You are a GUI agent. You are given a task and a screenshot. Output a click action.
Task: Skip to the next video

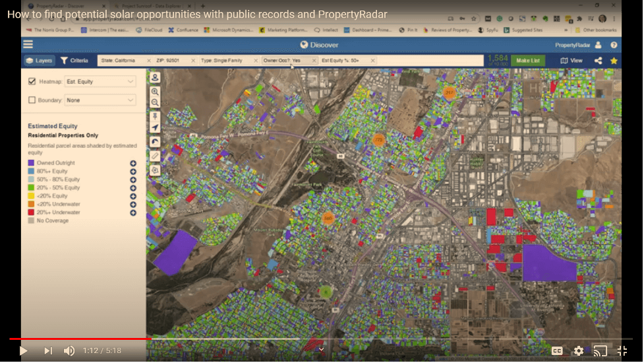pos(48,350)
